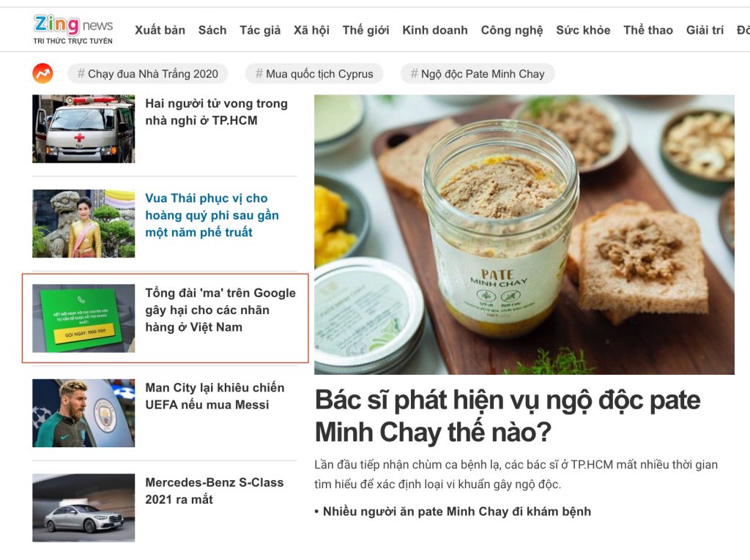Open Bác sĩ phát hiện vụ ngộ độc headline
This screenshot has height=560, width=750.
click(508, 416)
